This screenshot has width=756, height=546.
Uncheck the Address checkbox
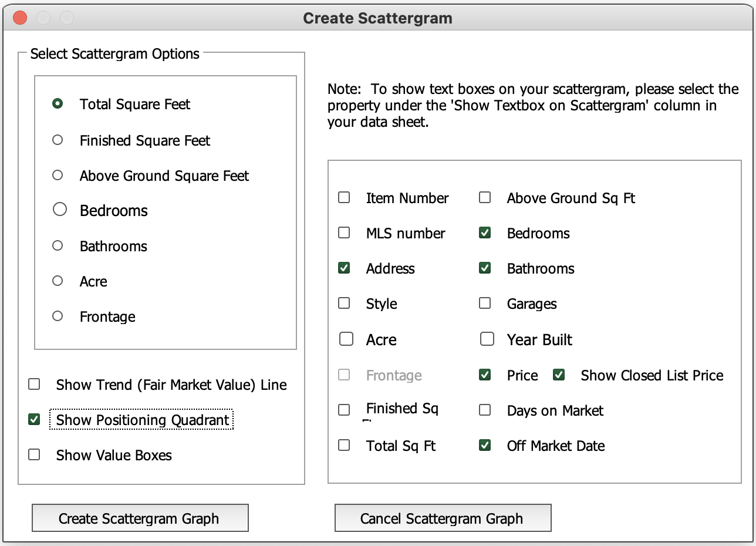[x=345, y=268]
